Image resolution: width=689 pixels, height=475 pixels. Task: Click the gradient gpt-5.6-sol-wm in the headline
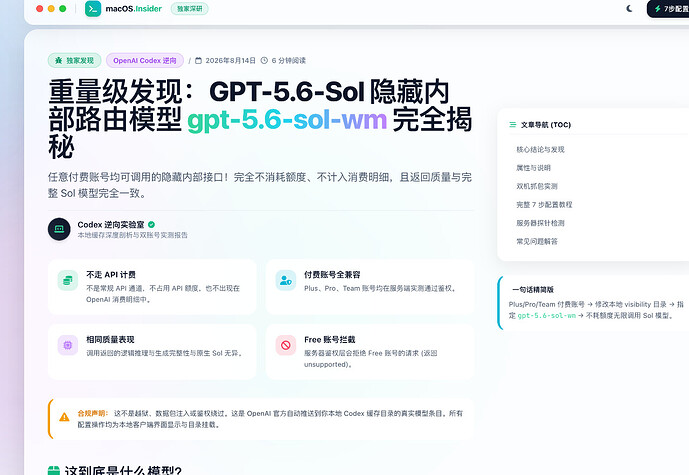click(x=287, y=120)
